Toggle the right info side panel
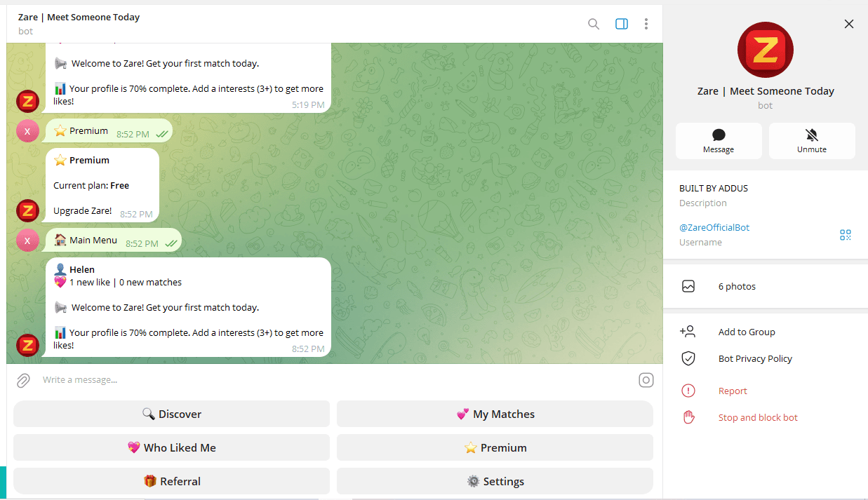The height and width of the screenshot is (500, 868). coord(622,24)
